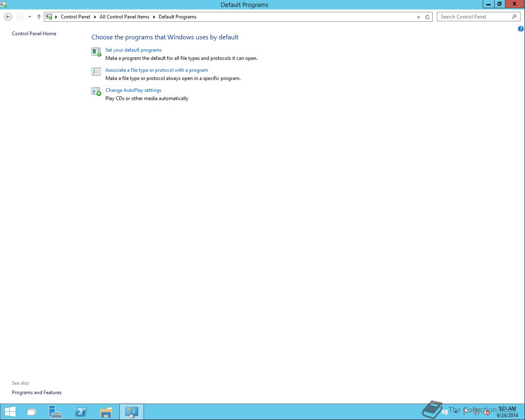Launch PowerShell from the taskbar
Image resolution: width=525 pixels, height=420 pixels.
[81, 412]
